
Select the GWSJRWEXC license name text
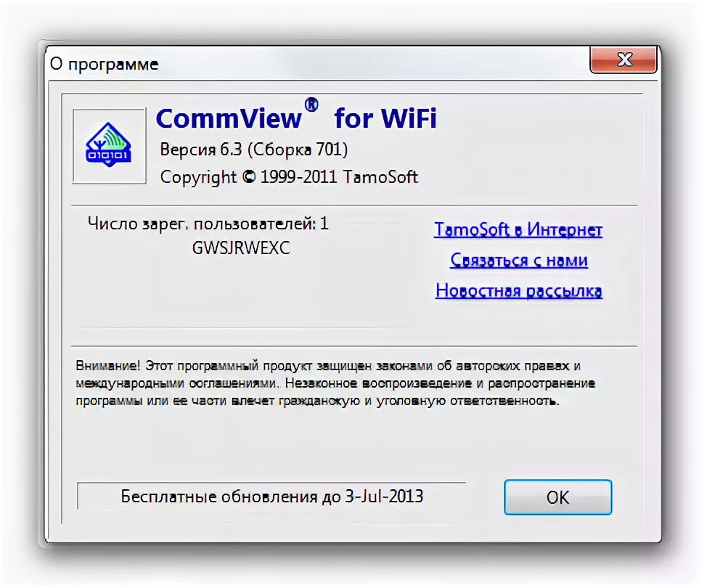point(241,248)
